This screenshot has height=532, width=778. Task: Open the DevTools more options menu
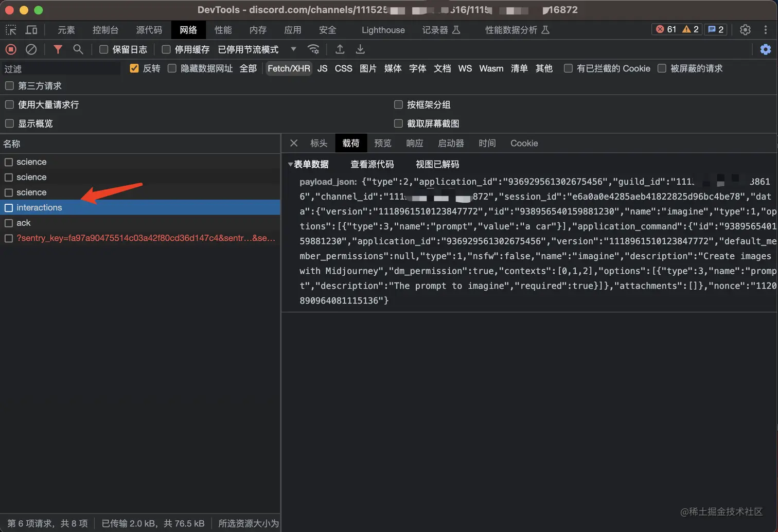coord(766,30)
